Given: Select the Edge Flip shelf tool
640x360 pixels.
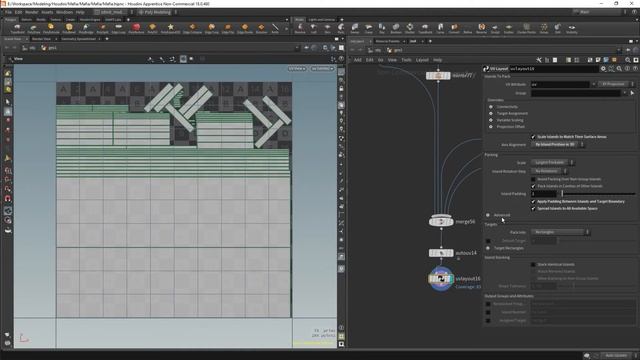Looking at the screenshot, I should (x=228, y=29).
